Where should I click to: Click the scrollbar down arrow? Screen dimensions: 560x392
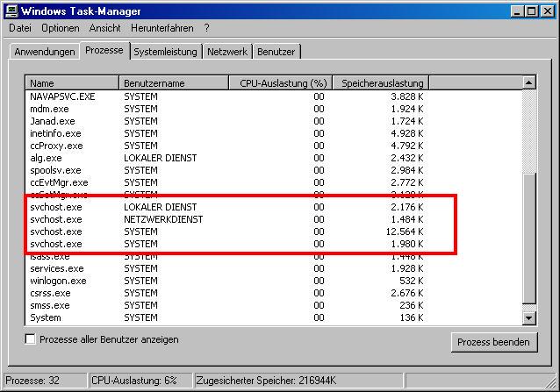(529, 317)
